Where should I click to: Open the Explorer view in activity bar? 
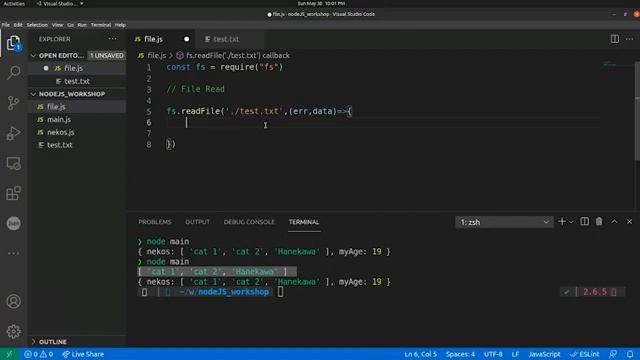point(13,43)
